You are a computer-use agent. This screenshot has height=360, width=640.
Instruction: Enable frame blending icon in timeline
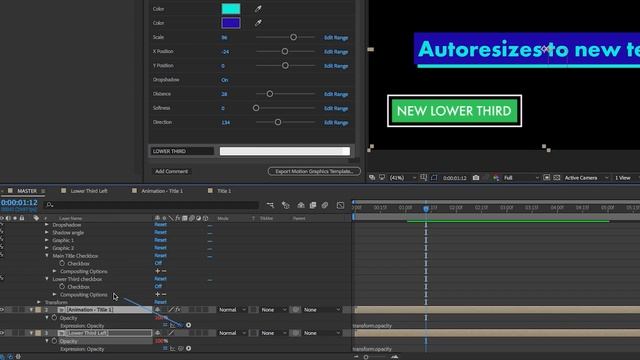click(x=313, y=205)
